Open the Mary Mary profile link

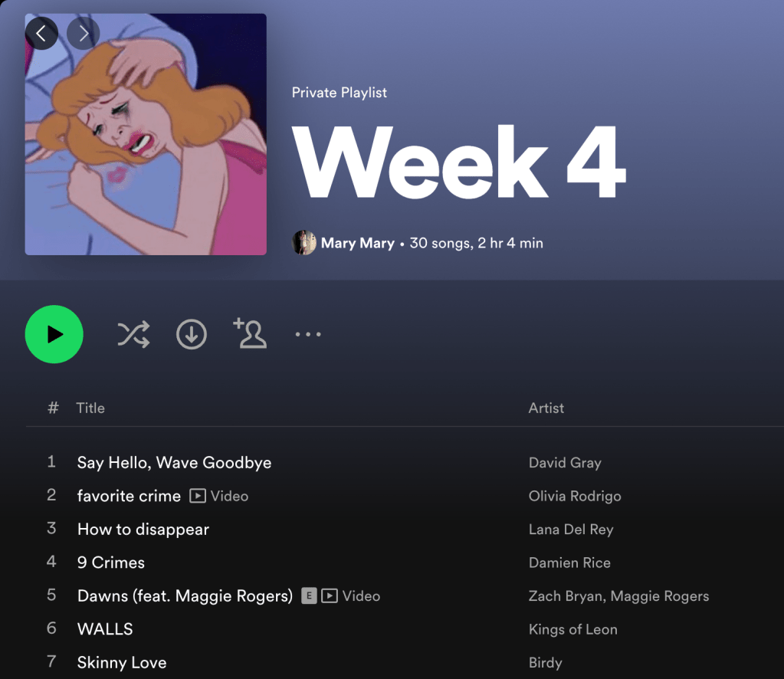point(357,243)
